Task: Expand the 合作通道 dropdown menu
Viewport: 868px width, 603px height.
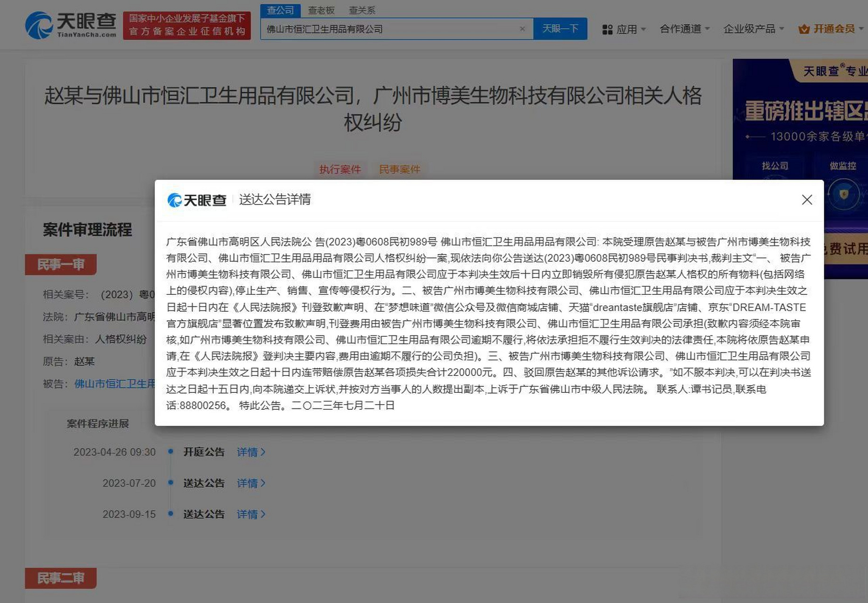Action: [684, 29]
